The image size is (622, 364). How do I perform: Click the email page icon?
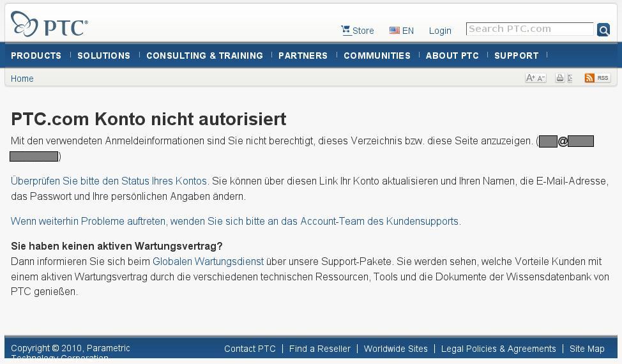570,78
